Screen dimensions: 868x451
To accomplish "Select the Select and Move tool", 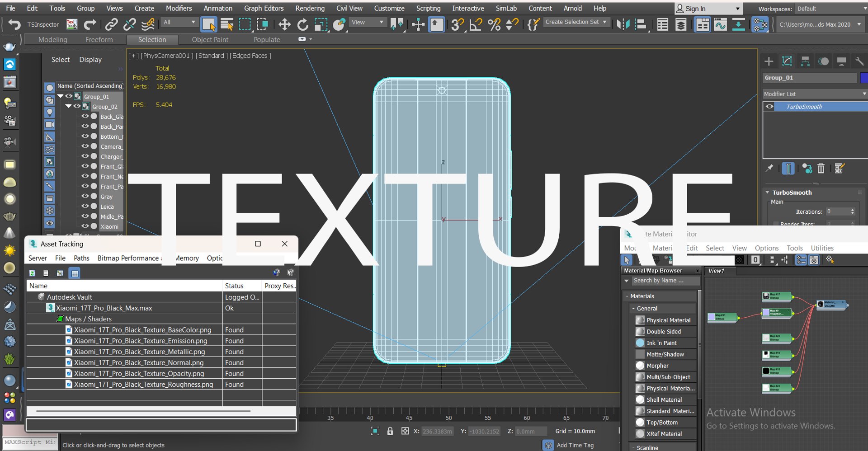I will [x=284, y=24].
